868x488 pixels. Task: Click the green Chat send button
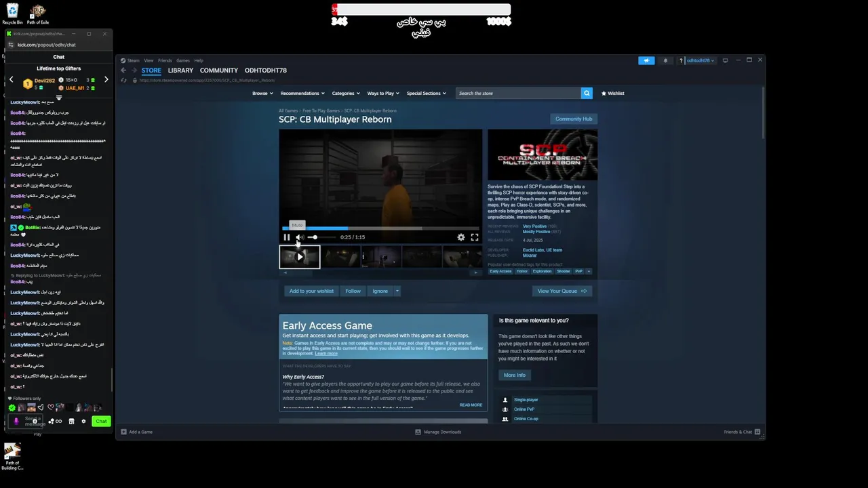point(101,421)
